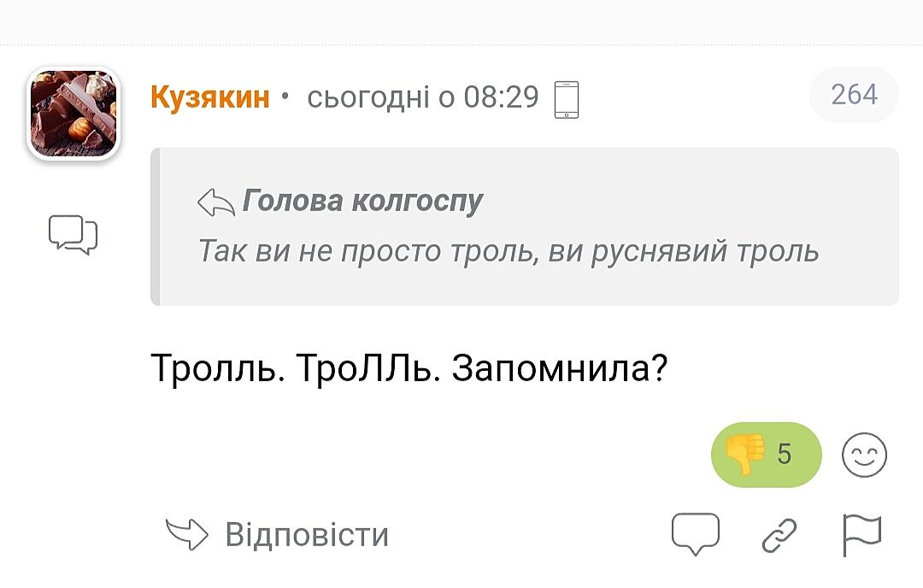Click the quoted text about руснявий троль
Image resolution: width=923 pixels, height=588 pixels.
[x=509, y=251]
